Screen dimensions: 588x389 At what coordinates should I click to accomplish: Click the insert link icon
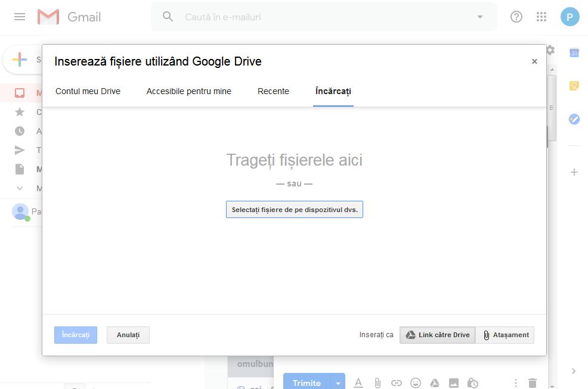[397, 383]
